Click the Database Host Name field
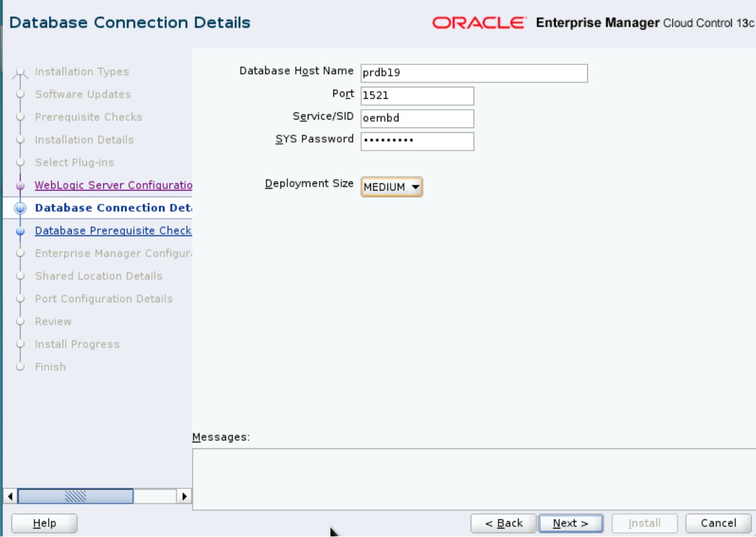Screen dimensions: 756x537 tap(474, 73)
